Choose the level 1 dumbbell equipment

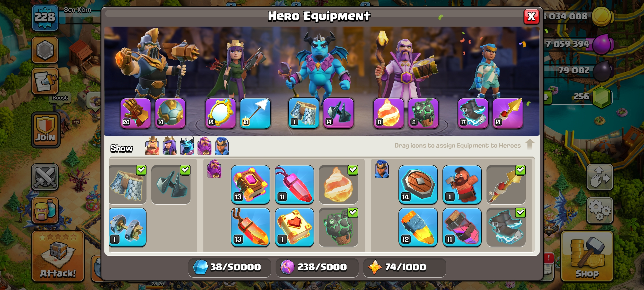tap(128, 227)
